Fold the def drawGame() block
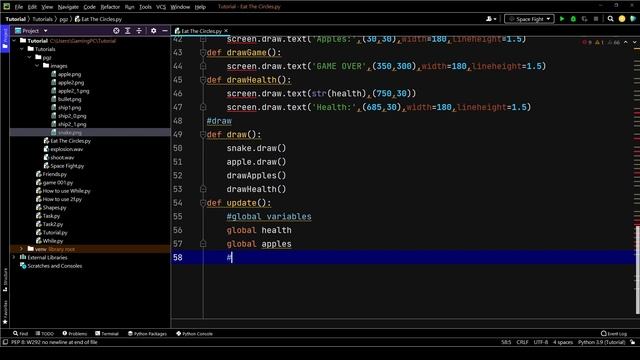Screen dimensions: 640x360 [203, 52]
